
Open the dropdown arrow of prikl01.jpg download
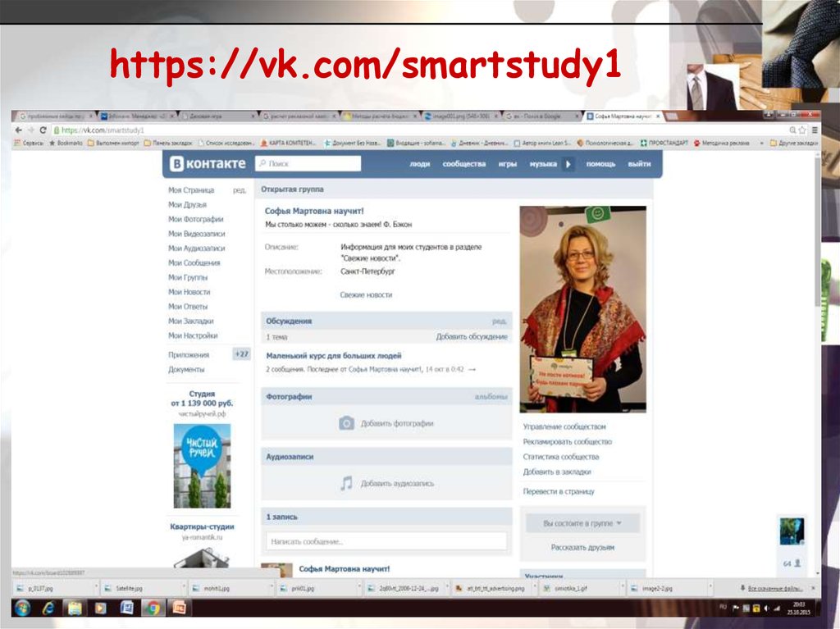click(x=359, y=588)
